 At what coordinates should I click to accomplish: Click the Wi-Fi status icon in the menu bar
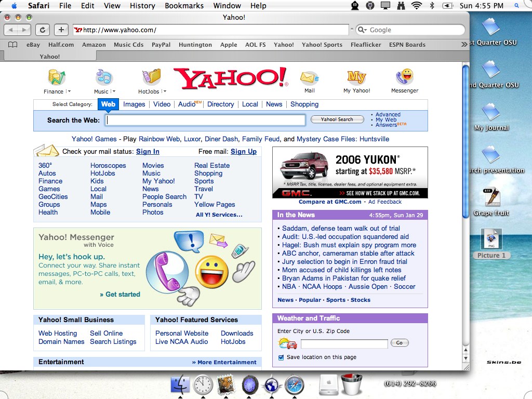[416, 5]
